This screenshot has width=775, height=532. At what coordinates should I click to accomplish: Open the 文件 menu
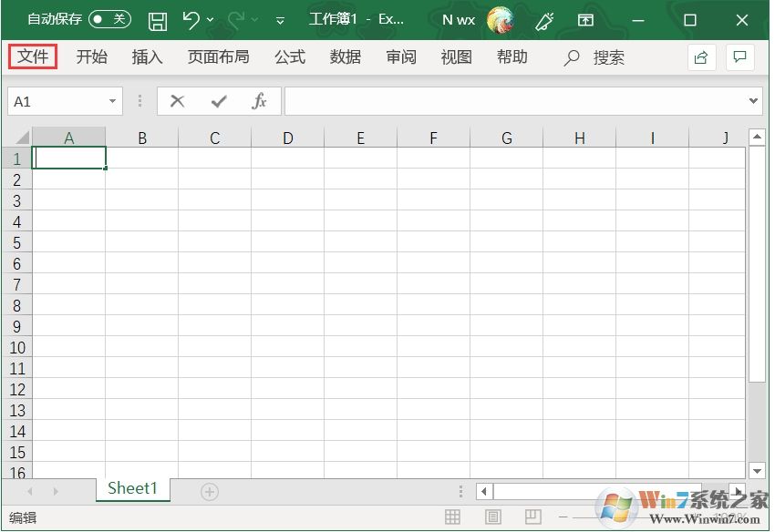coord(33,56)
